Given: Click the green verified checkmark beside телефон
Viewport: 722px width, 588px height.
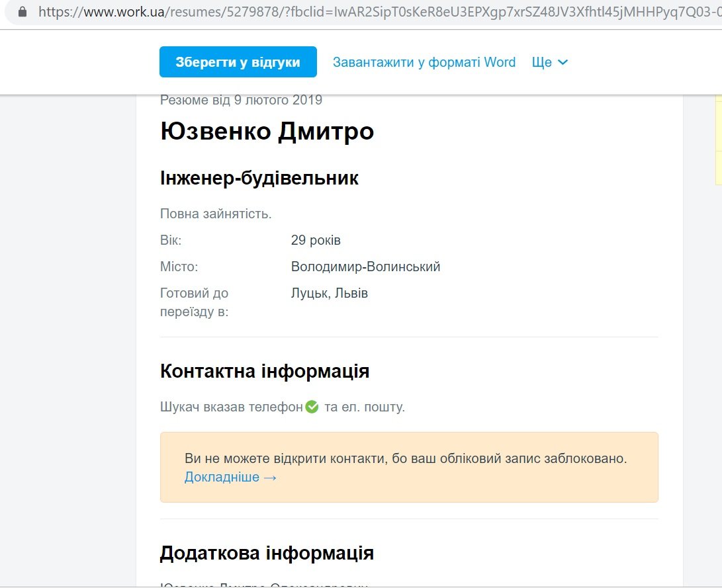Looking at the screenshot, I should (312, 407).
